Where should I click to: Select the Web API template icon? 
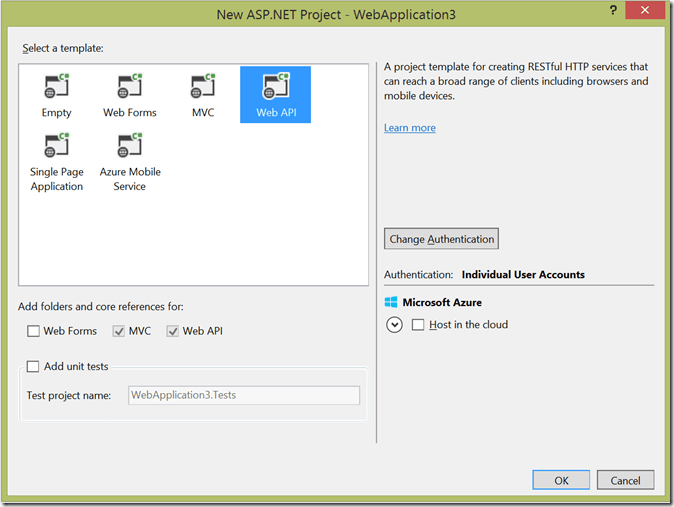coord(276,86)
